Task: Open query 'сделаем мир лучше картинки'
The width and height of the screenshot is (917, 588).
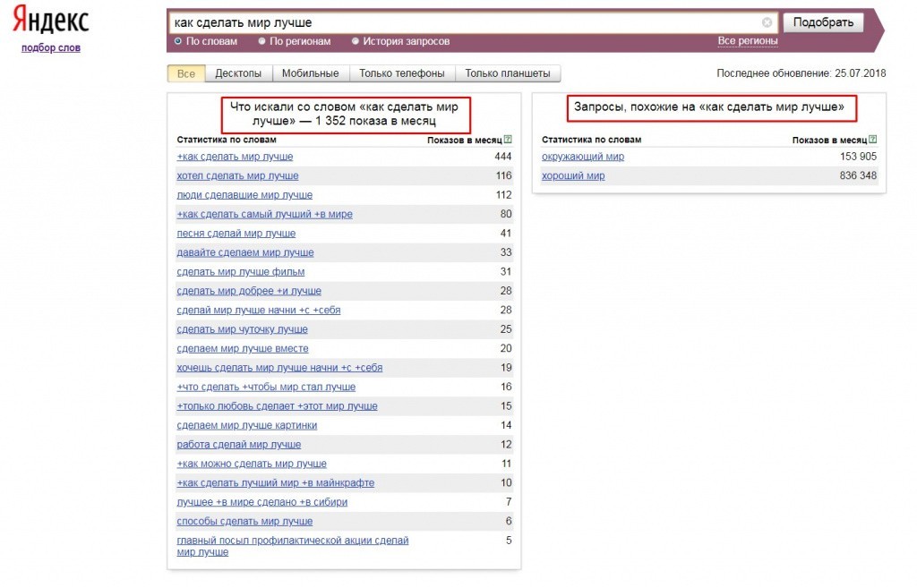Action: click(246, 425)
